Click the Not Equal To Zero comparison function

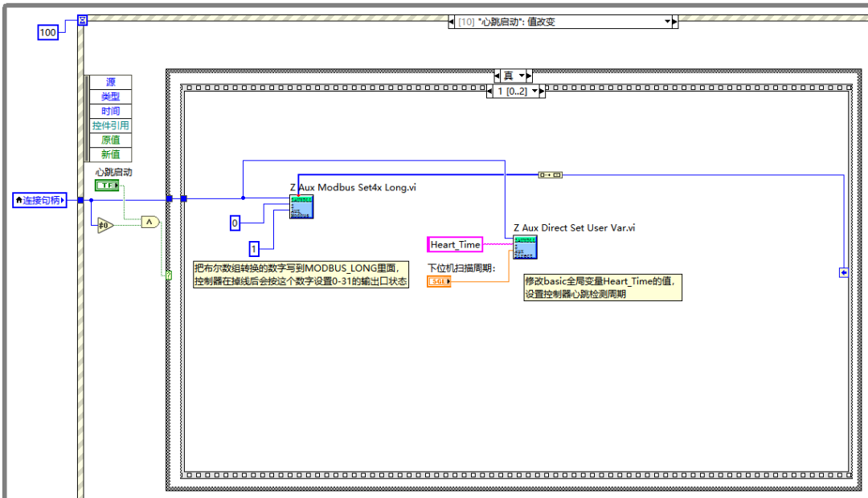pyautogui.click(x=104, y=226)
